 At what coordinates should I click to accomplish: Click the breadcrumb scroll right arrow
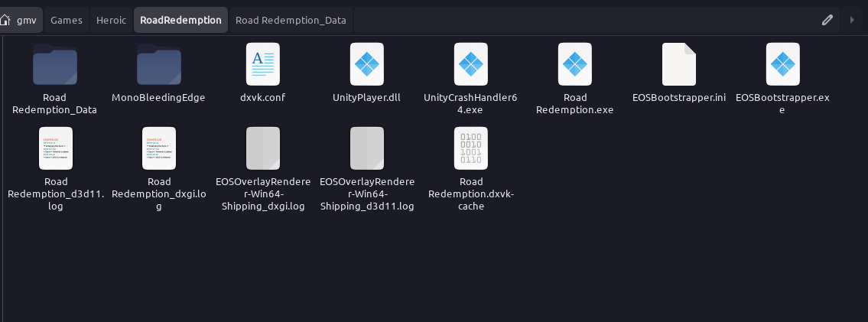pyautogui.click(x=853, y=20)
